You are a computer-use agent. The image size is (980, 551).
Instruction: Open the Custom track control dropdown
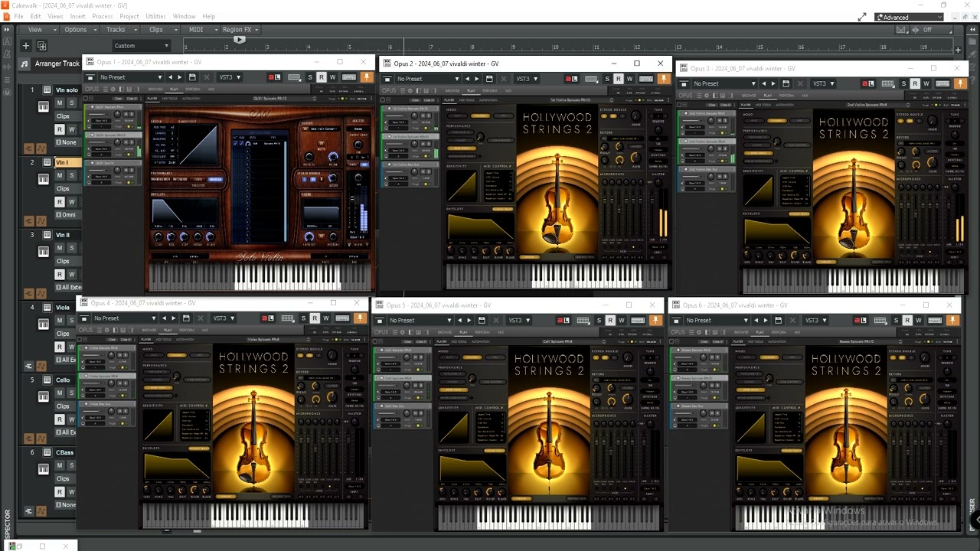[142, 46]
